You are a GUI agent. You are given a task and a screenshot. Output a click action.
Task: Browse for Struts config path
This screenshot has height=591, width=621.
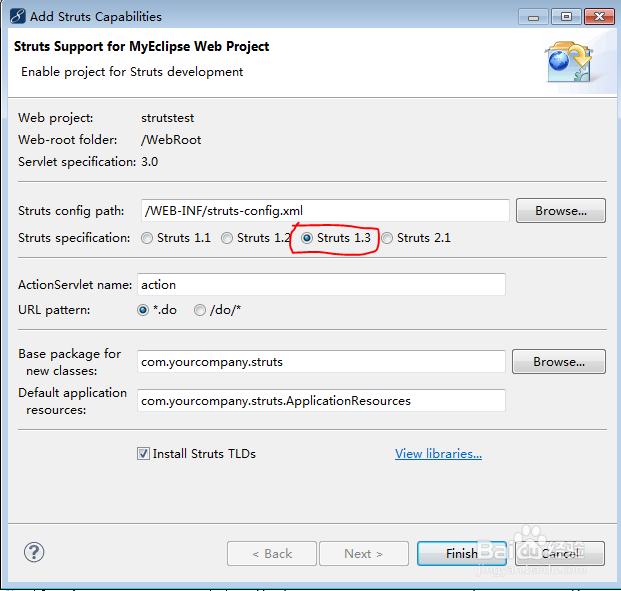561,211
